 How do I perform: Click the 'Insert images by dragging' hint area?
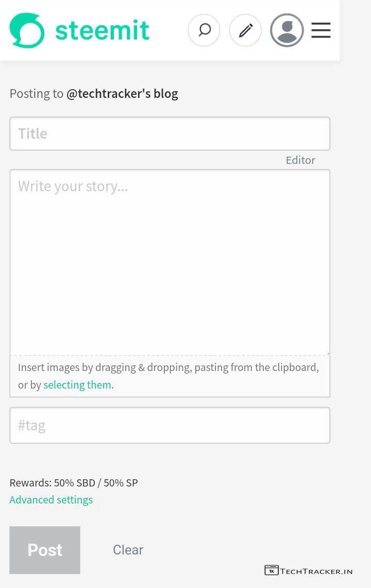tap(168, 368)
